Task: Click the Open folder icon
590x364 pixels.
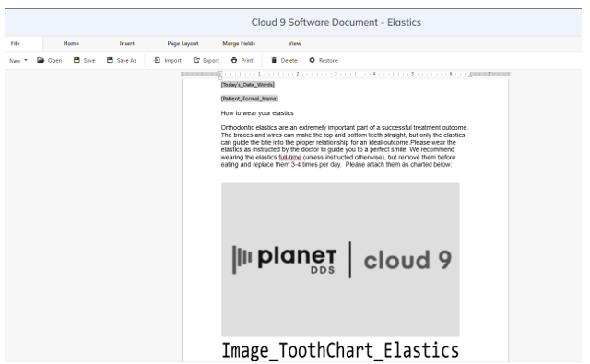Action: [41, 60]
